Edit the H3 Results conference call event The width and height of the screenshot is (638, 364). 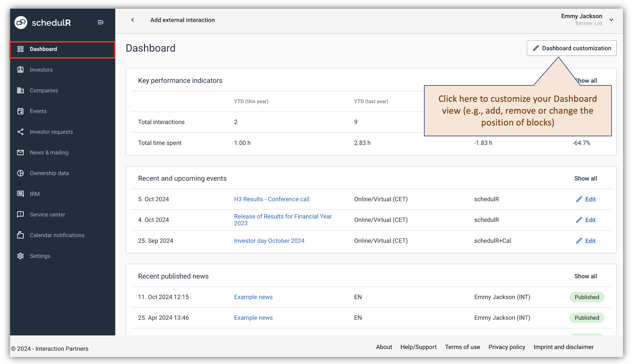coord(586,199)
